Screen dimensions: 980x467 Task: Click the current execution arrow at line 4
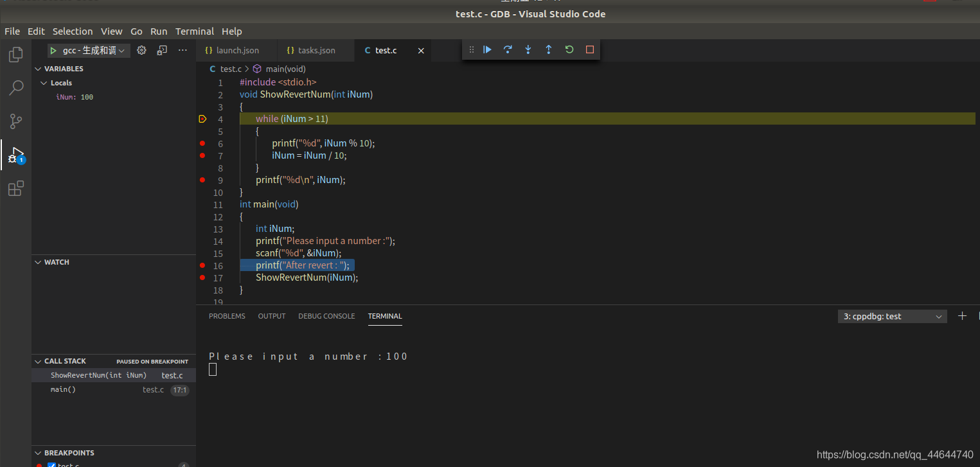click(x=202, y=119)
